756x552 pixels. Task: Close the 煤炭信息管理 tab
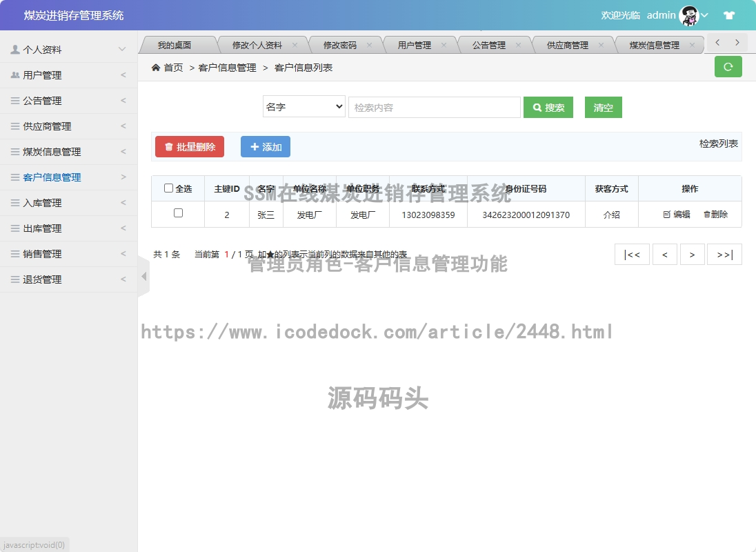point(693,45)
